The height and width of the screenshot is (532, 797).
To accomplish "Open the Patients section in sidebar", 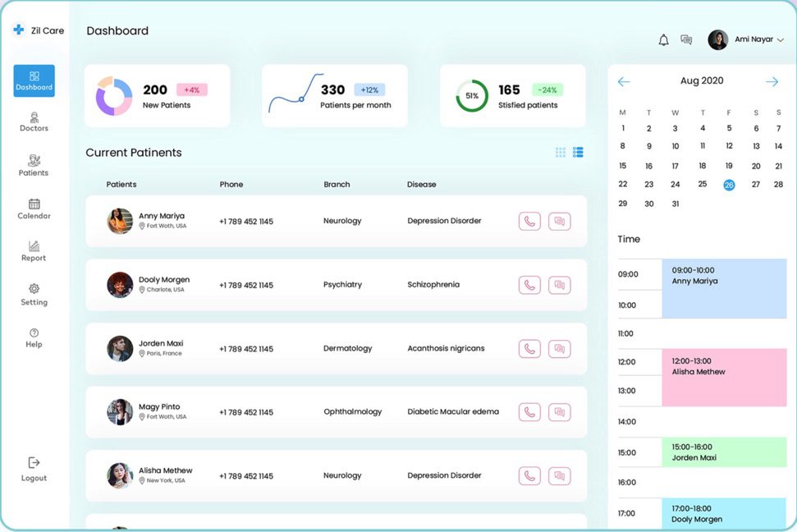I will [34, 166].
